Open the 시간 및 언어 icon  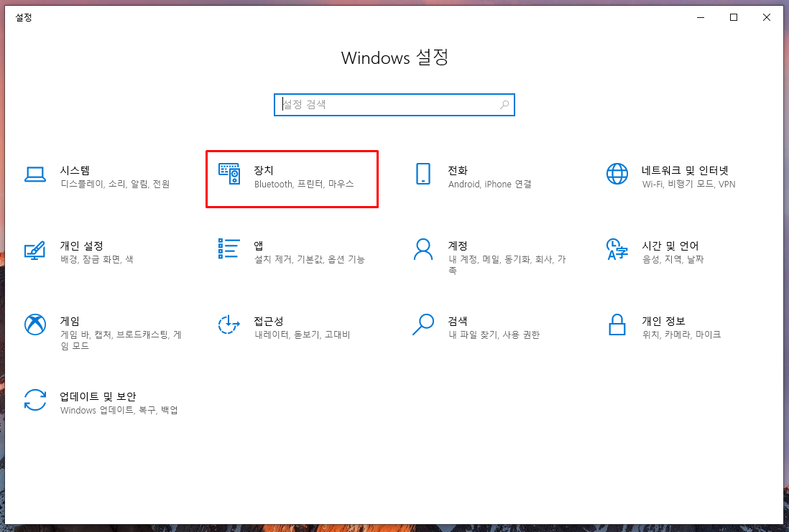click(x=617, y=249)
